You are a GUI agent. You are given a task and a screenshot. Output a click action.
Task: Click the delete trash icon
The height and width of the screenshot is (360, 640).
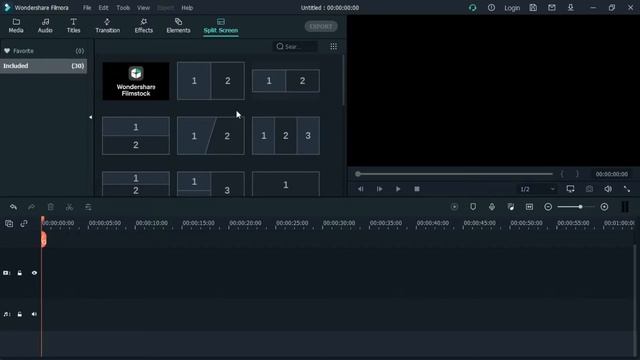[51, 207]
